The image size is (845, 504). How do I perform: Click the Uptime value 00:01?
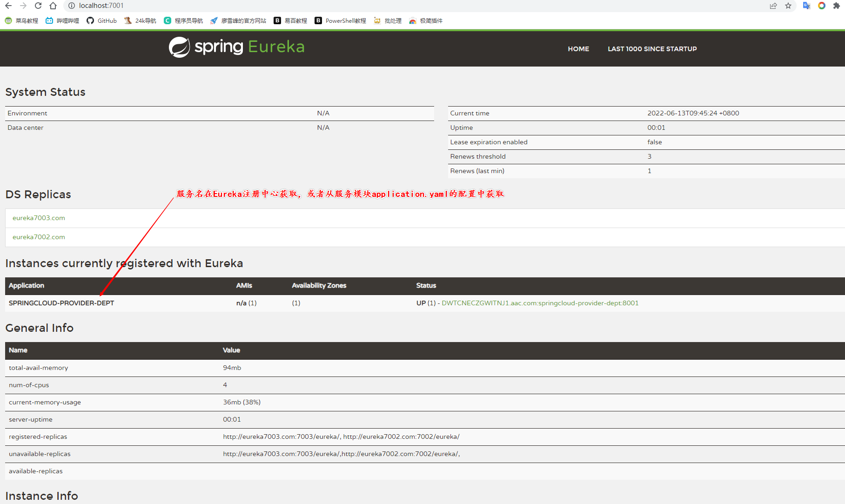tap(656, 128)
